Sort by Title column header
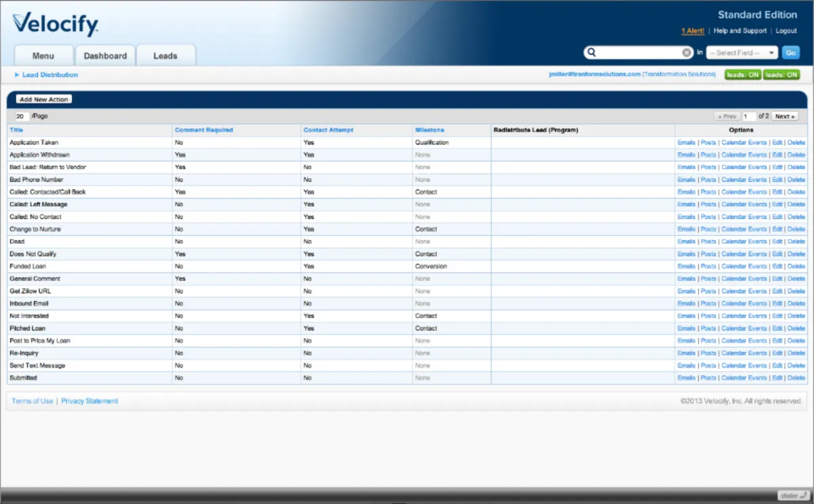 [x=16, y=130]
